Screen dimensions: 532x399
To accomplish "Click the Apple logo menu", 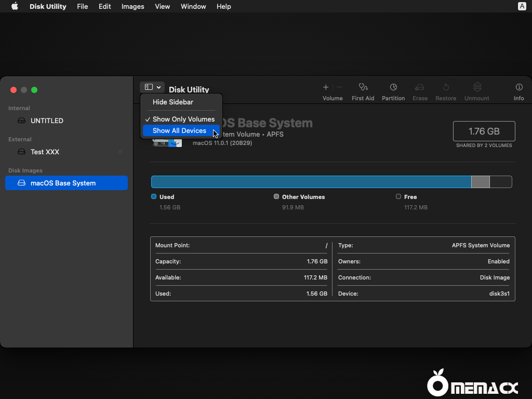I will point(15,7).
